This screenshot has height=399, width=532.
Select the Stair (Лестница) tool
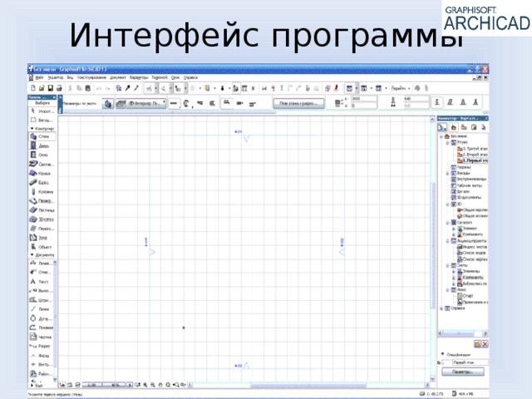tap(42, 210)
